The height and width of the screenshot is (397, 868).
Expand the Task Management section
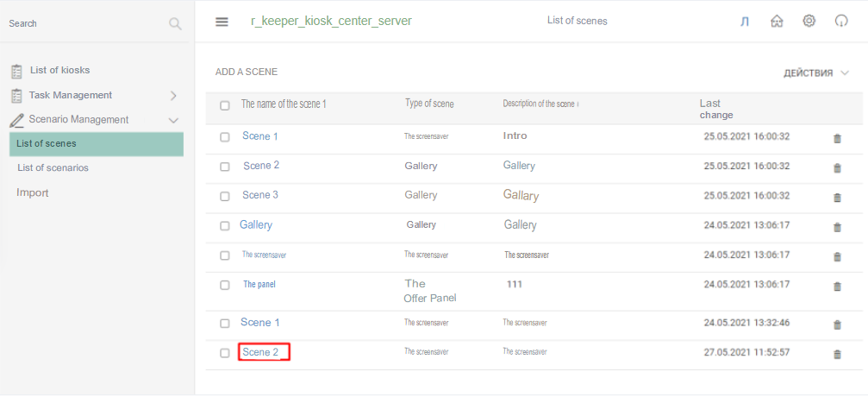point(173,96)
